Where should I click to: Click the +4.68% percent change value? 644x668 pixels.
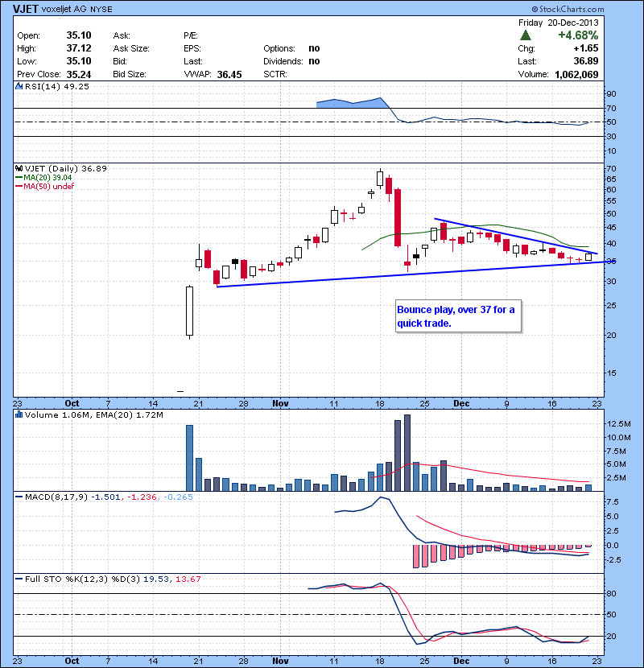(x=578, y=35)
